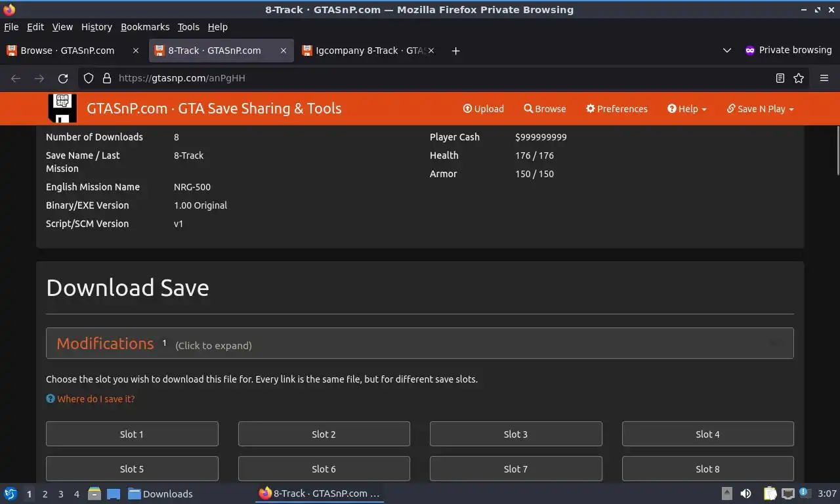Select the Player Cash value $999999999
This screenshot has width=840, height=504.
coord(541,137)
